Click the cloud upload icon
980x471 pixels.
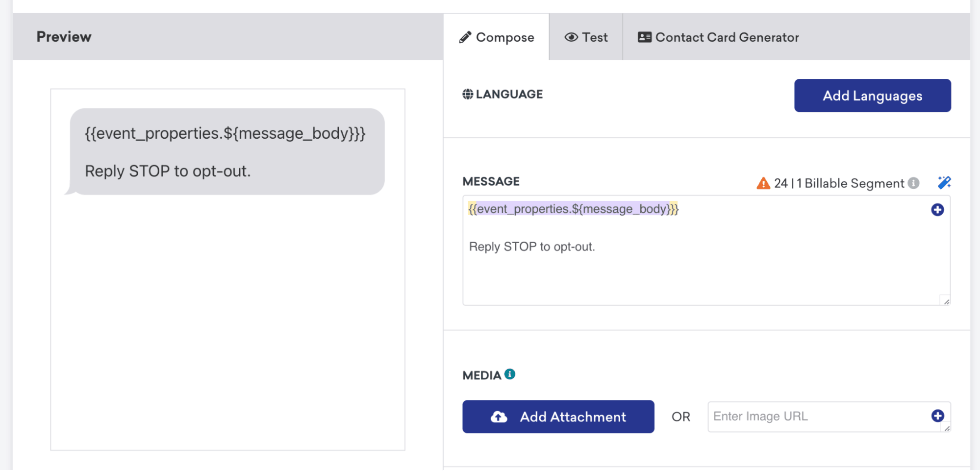point(499,417)
